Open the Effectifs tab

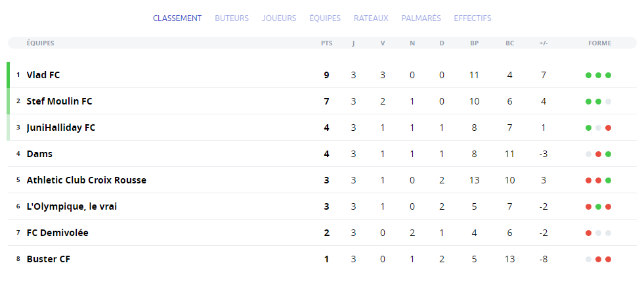click(472, 18)
